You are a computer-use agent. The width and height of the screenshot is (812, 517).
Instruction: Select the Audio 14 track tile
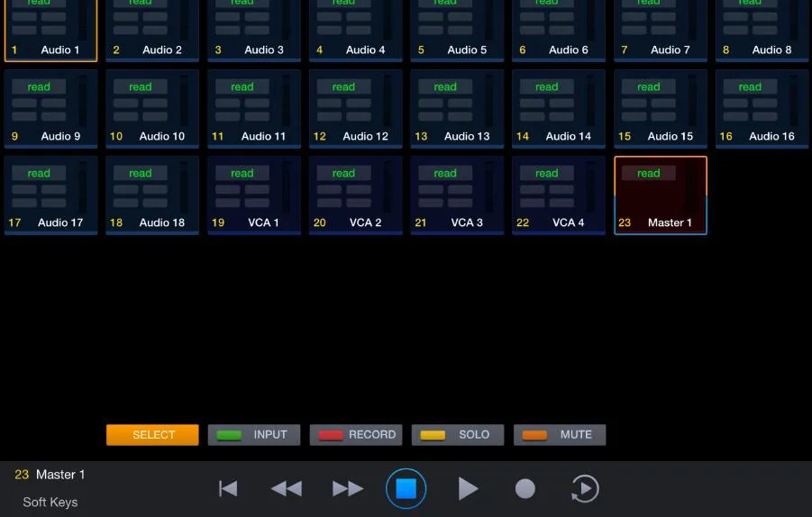(x=559, y=109)
